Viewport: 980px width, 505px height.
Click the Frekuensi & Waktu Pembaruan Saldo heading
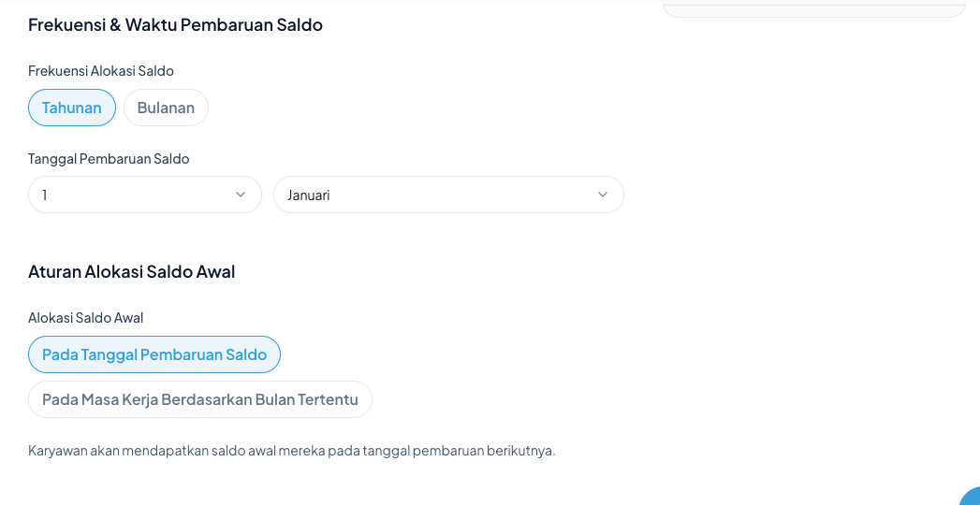175,25
